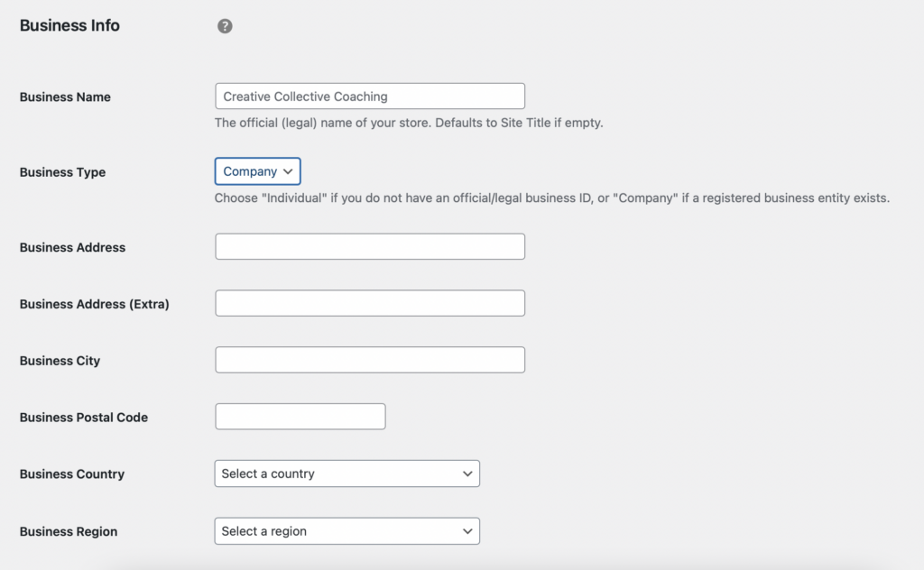The image size is (924, 570).
Task: Click the Business Address (Extra) label
Action: (x=94, y=304)
